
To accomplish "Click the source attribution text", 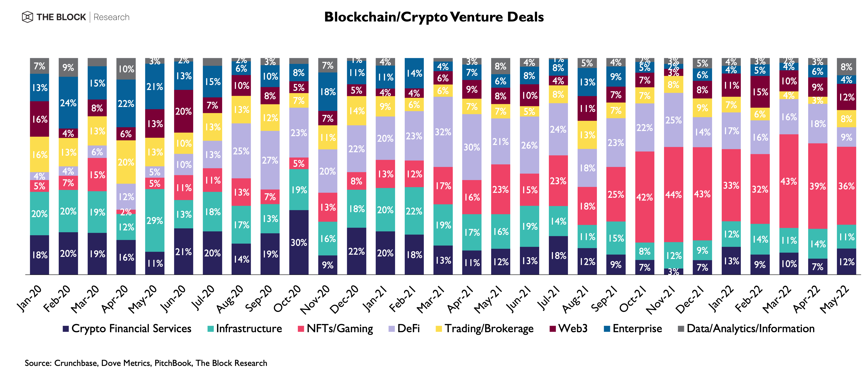I will [146, 363].
